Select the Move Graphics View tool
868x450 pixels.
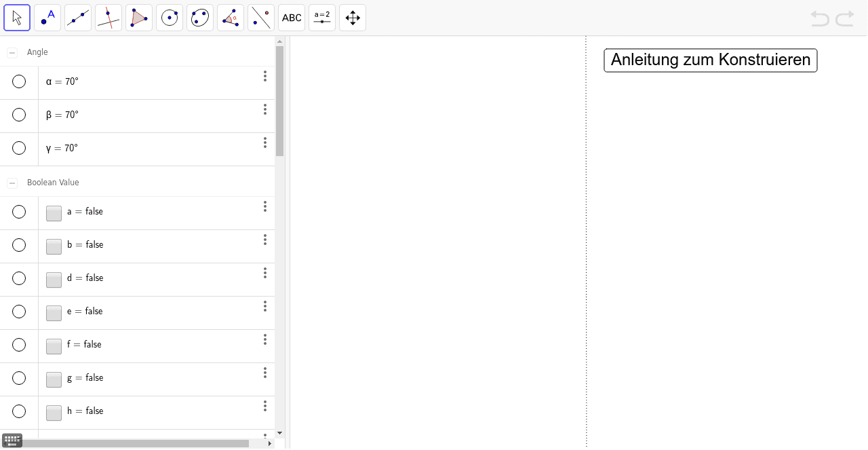353,18
